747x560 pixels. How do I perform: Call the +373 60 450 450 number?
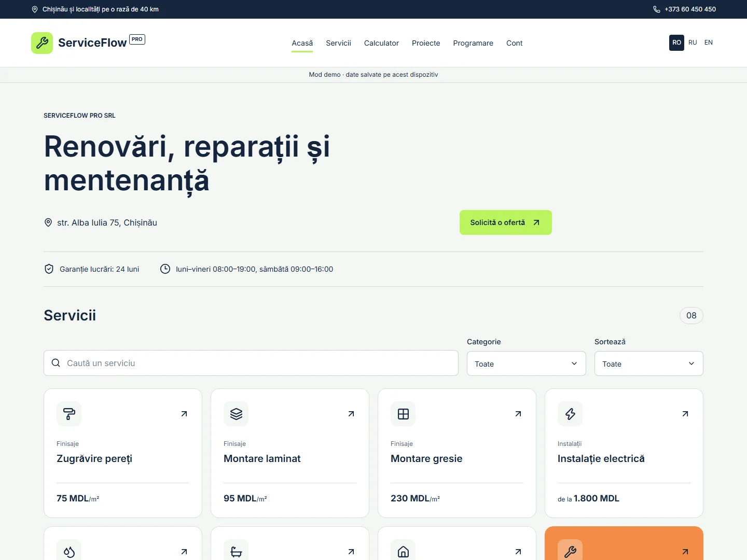pyautogui.click(x=690, y=9)
